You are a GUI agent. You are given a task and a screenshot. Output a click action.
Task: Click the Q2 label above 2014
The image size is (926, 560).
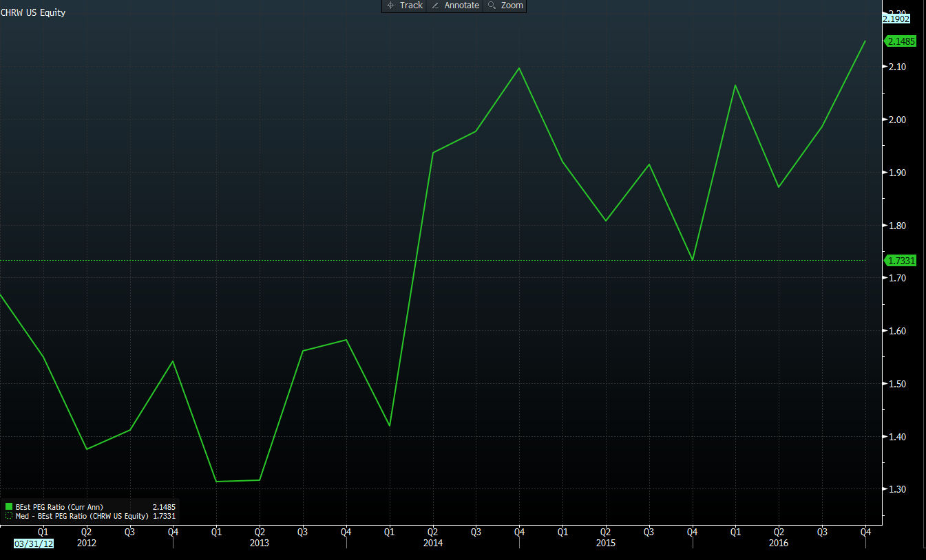[432, 532]
